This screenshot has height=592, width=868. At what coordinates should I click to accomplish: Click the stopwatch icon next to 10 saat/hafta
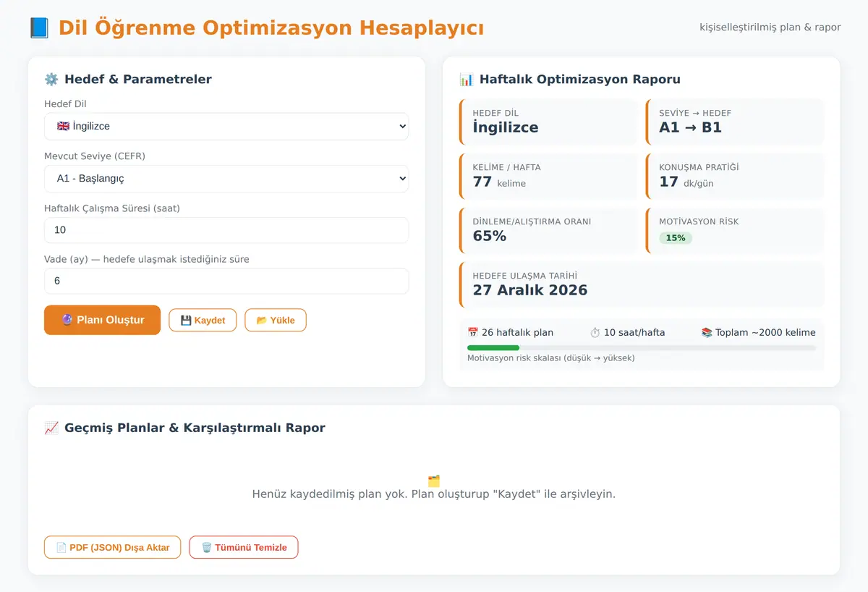pyautogui.click(x=595, y=333)
